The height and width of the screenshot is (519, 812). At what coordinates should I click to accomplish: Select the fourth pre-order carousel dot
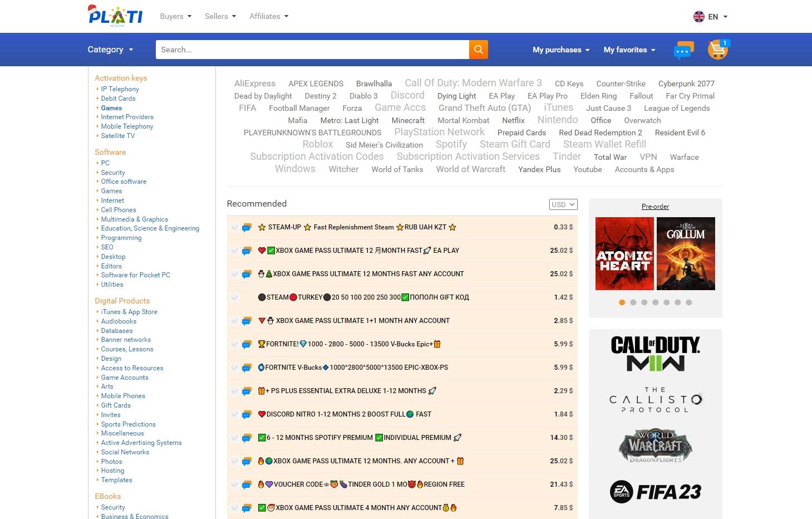[655, 302]
